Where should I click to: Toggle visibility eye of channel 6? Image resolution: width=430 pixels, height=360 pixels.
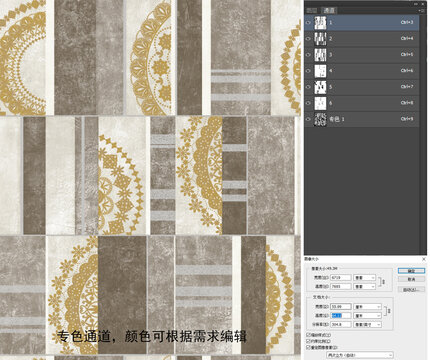click(x=308, y=103)
